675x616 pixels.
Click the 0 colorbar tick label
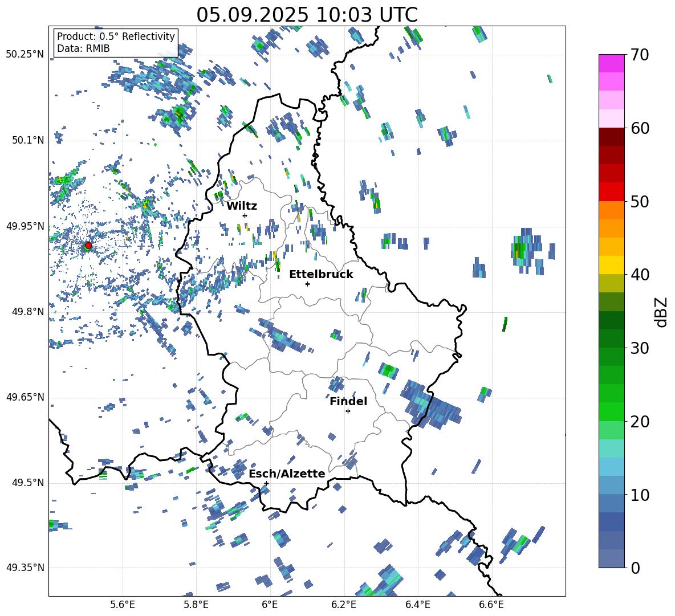pos(635,568)
